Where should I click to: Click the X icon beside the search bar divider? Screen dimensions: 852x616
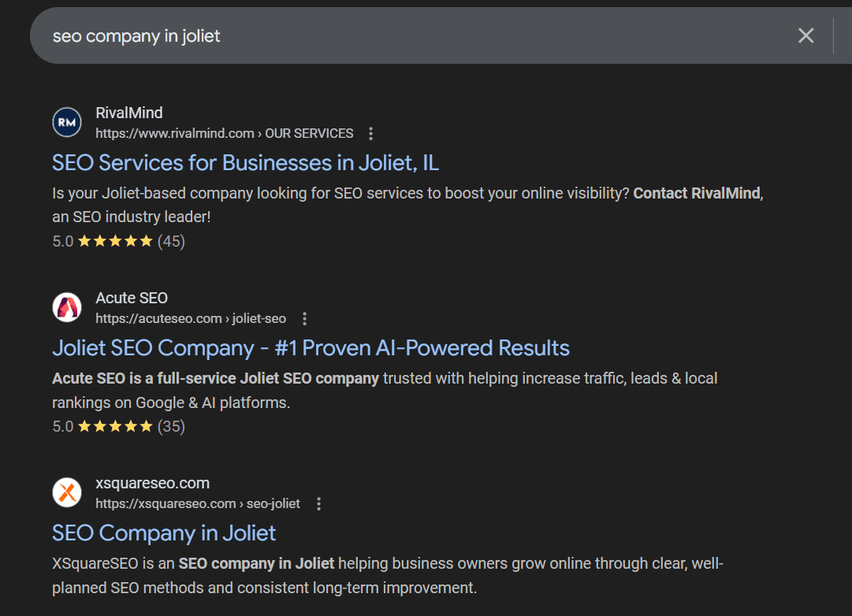pos(805,35)
